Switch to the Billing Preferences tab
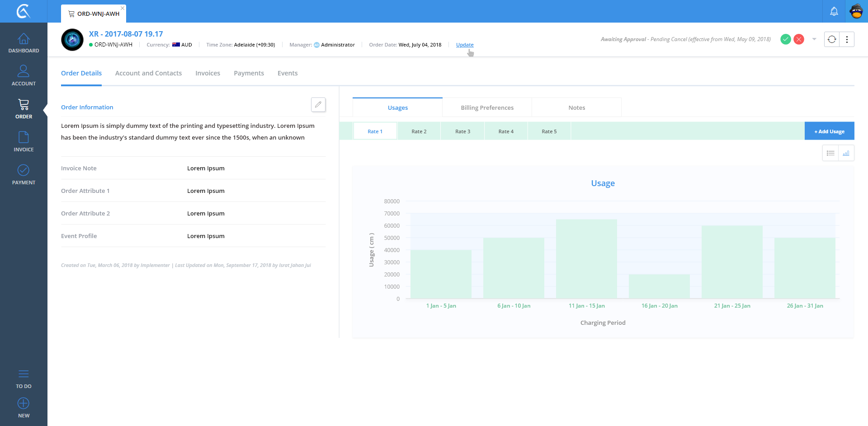The width and height of the screenshot is (868, 426). pyautogui.click(x=487, y=108)
